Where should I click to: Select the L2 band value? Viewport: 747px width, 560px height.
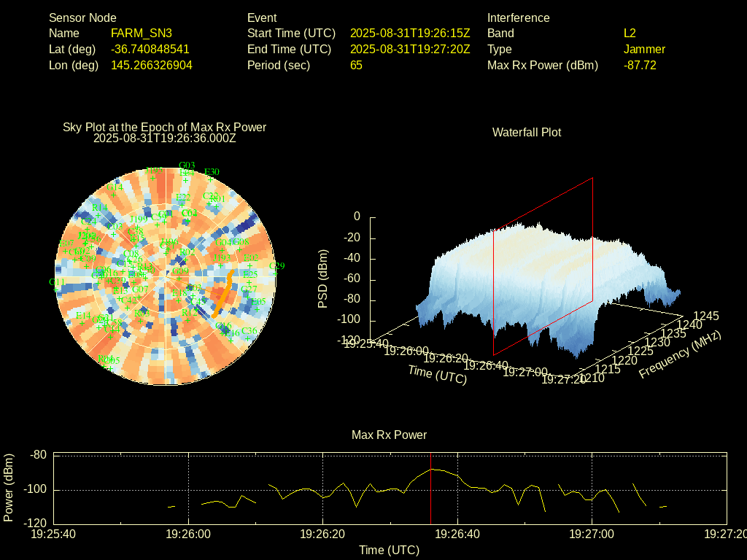tap(630, 34)
